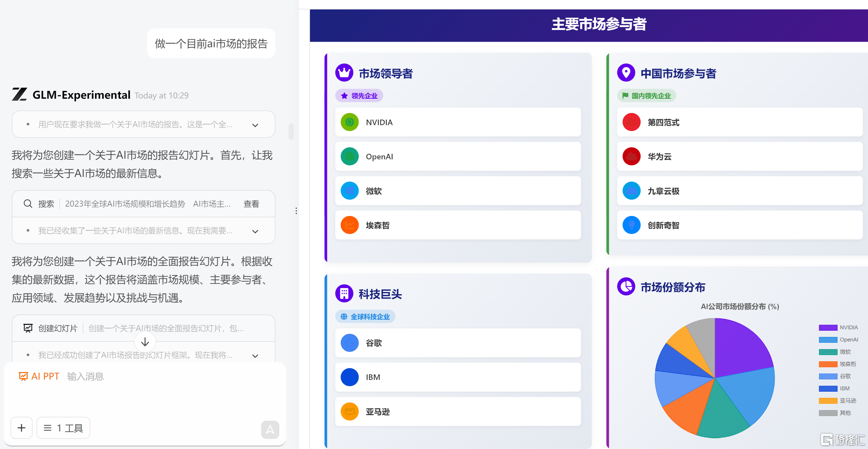The width and height of the screenshot is (868, 449).
Task: Click the 领先企业 tag
Action: click(359, 96)
